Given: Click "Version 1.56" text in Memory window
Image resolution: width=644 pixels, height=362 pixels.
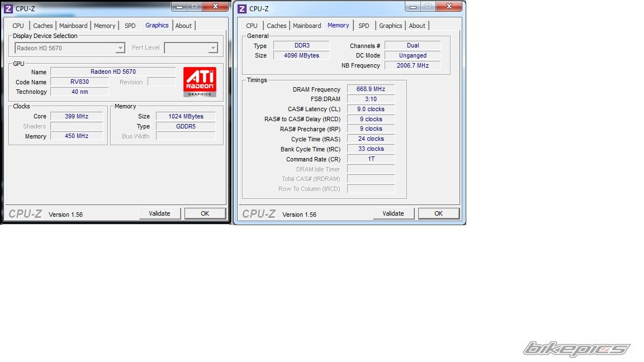Looking at the screenshot, I should pos(300,215).
